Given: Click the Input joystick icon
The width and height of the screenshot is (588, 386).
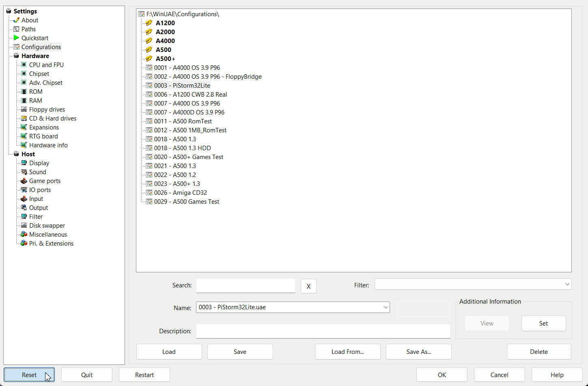Looking at the screenshot, I should click(24, 199).
